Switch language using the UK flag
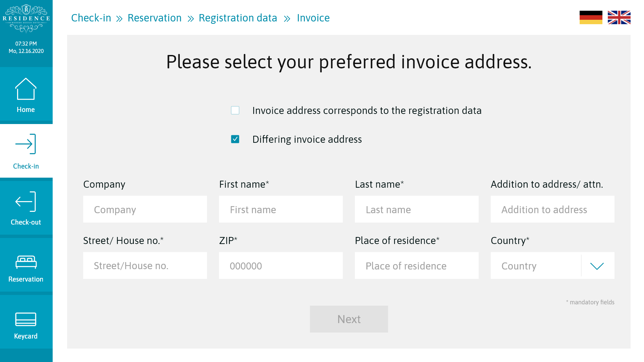Viewport: 644px width, 362px height. tap(619, 17)
